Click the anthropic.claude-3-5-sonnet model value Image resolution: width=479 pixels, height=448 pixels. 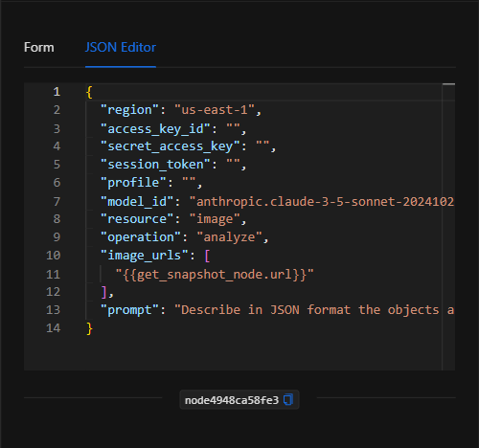[322, 202]
